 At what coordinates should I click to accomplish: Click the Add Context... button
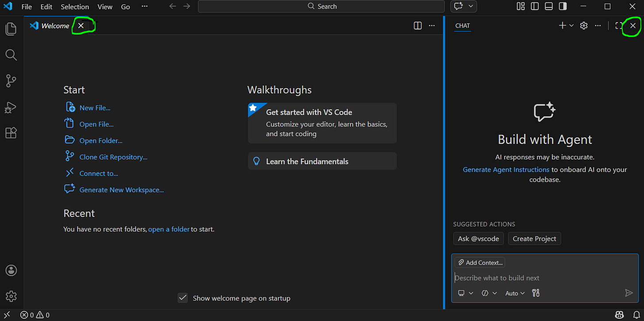[x=480, y=263]
